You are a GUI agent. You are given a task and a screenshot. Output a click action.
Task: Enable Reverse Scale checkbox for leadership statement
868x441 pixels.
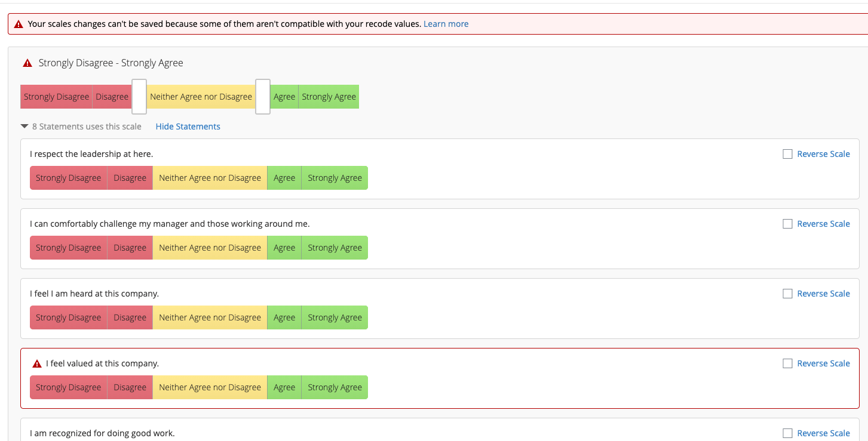(787, 154)
